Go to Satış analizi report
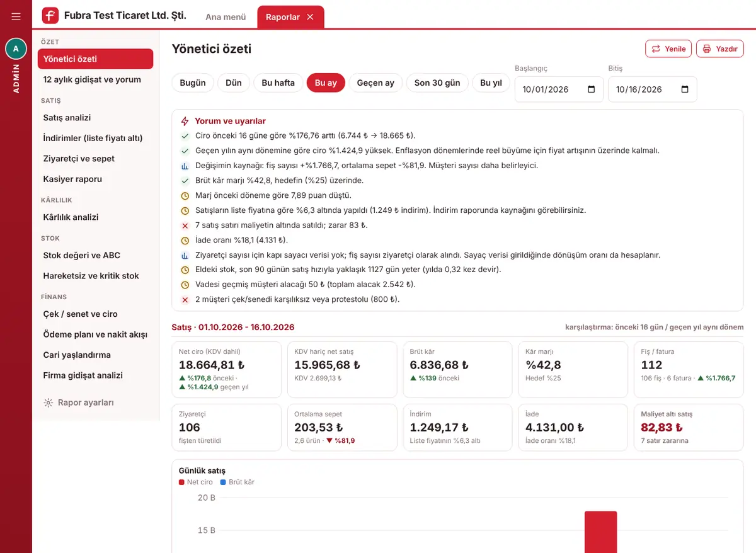The width and height of the screenshot is (756, 553). [x=95, y=118]
